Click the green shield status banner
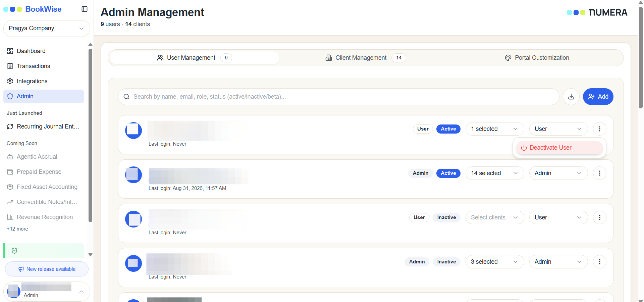This screenshot has width=644, height=302. point(44,251)
